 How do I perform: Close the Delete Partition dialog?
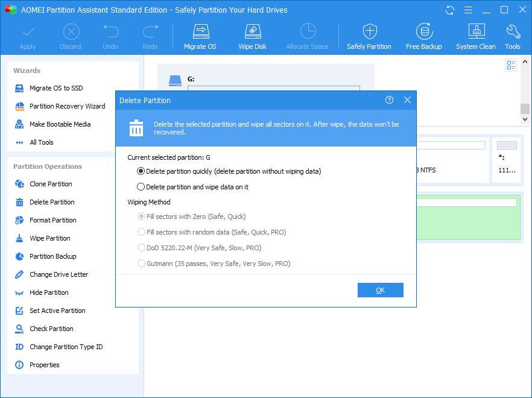tap(407, 100)
